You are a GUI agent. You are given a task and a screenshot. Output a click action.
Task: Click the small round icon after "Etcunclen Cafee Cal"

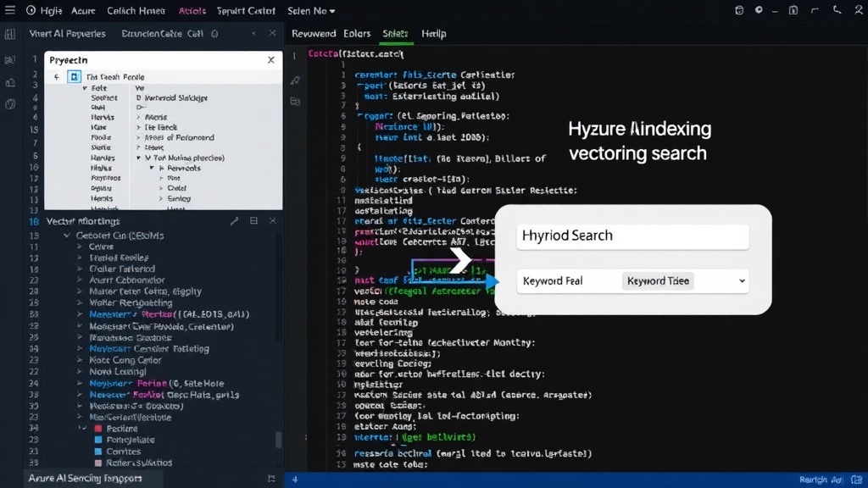214,34
